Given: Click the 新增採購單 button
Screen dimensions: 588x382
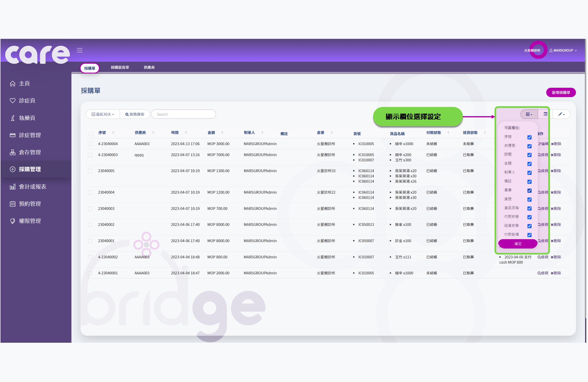Looking at the screenshot, I should point(561,92).
